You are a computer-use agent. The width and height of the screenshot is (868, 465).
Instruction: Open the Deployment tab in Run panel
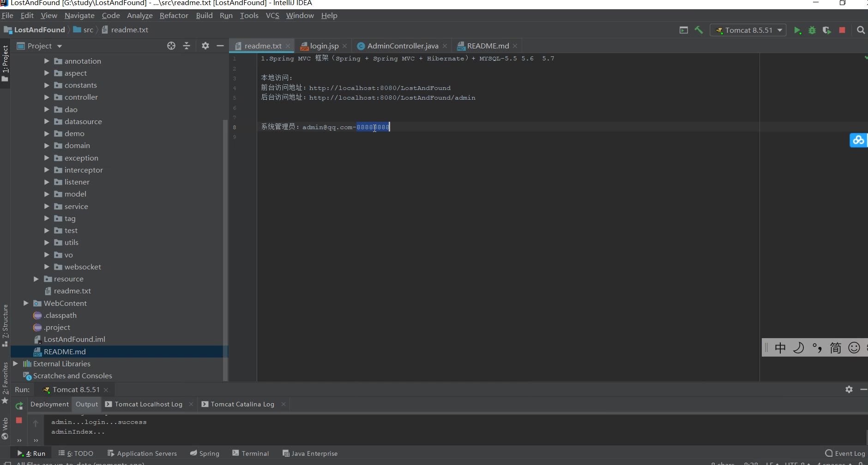click(49, 404)
